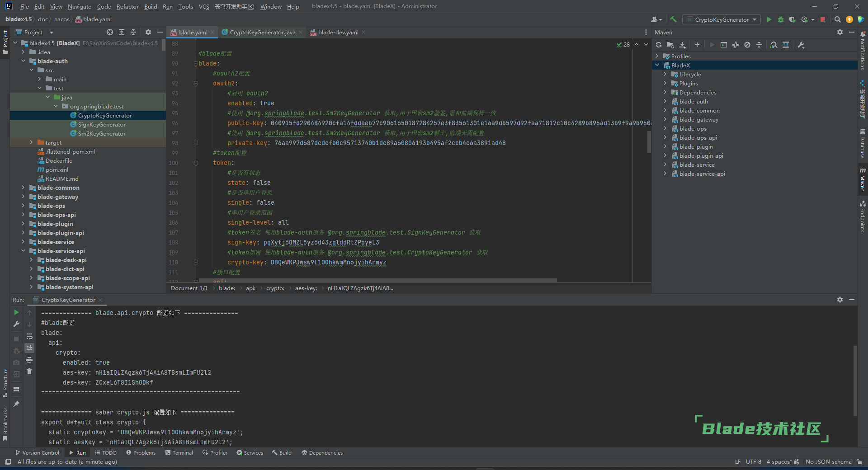
Task: Open Maven panel gear options
Action: [x=840, y=32]
